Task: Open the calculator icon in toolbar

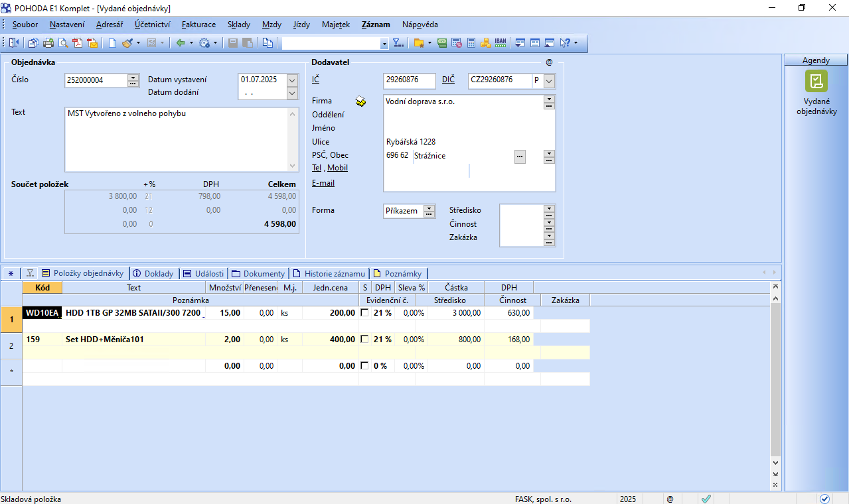Action: click(x=471, y=43)
